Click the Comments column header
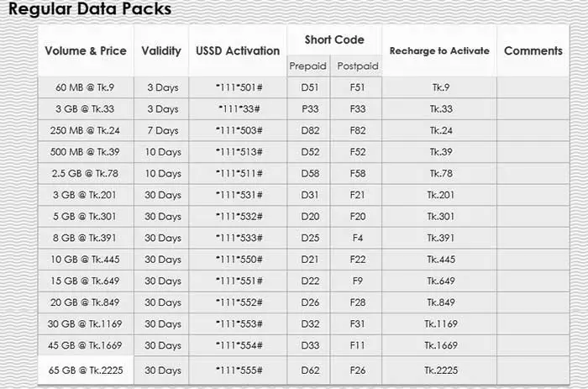The width and height of the screenshot is (588, 389). [533, 50]
